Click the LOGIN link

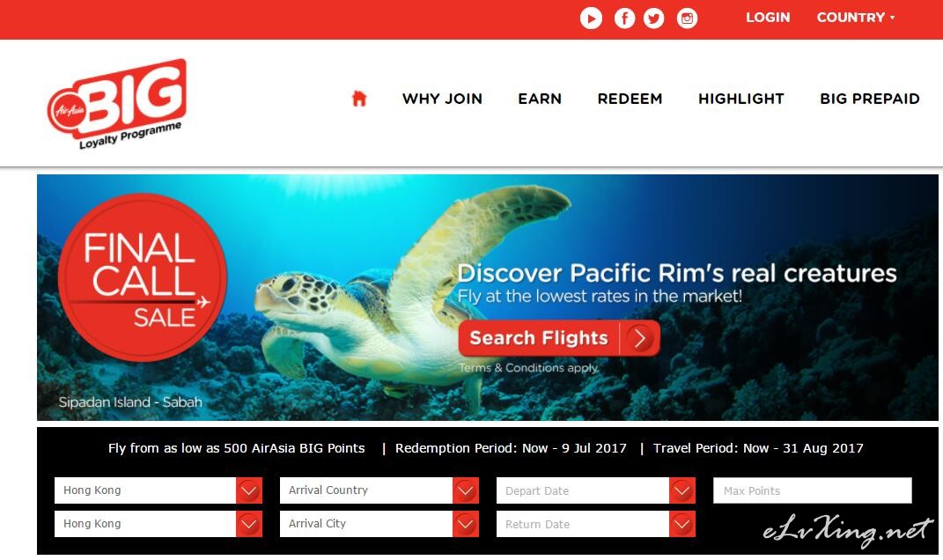click(768, 18)
